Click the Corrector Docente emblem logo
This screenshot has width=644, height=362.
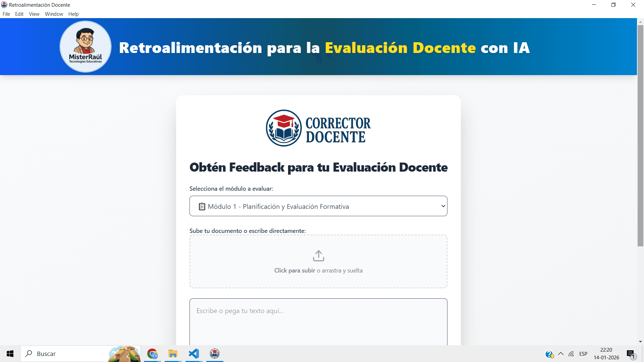[x=284, y=128]
